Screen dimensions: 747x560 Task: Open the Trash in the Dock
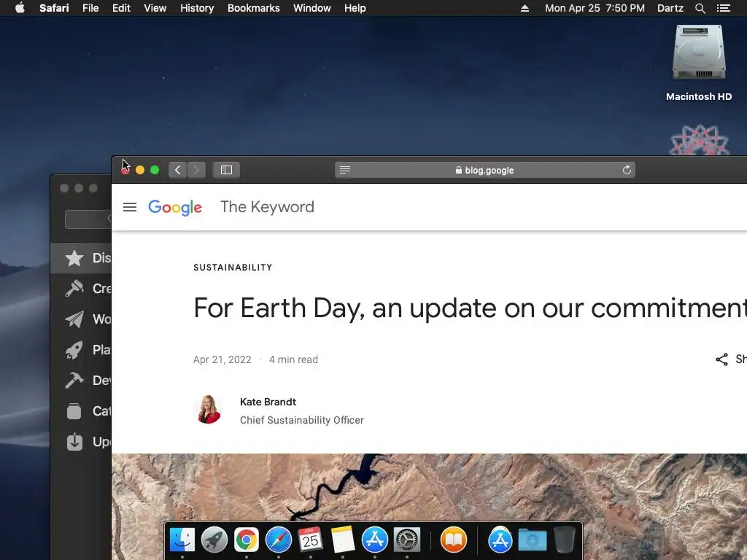(x=565, y=540)
